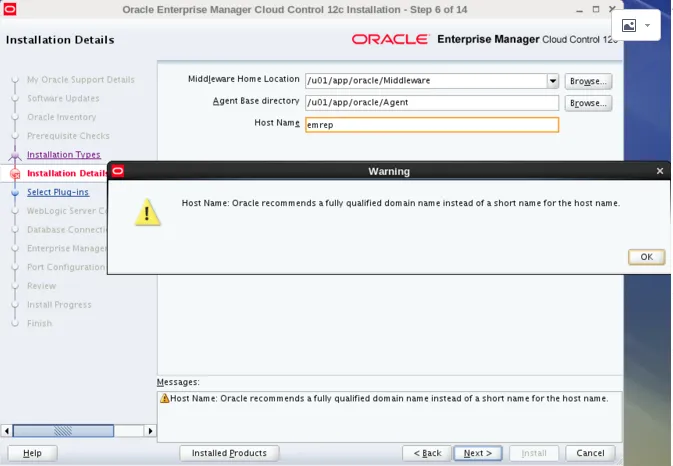Open the Middleware Home Location dropdown arrow
Image resolution: width=673 pixels, height=466 pixels.
pos(553,81)
